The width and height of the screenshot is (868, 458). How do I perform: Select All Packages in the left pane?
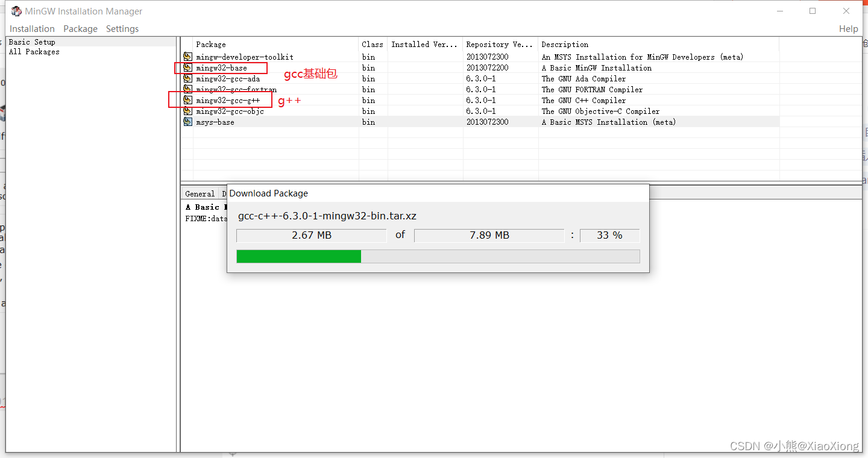pos(34,52)
